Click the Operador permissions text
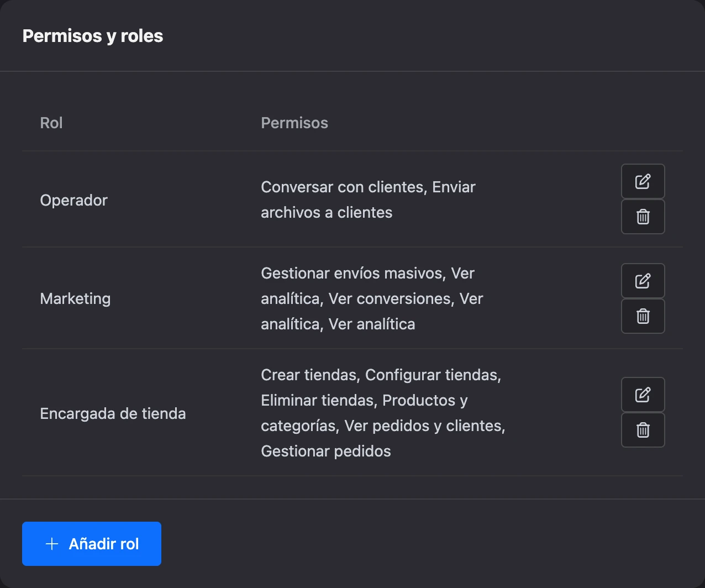The image size is (705, 588). pyautogui.click(x=369, y=200)
